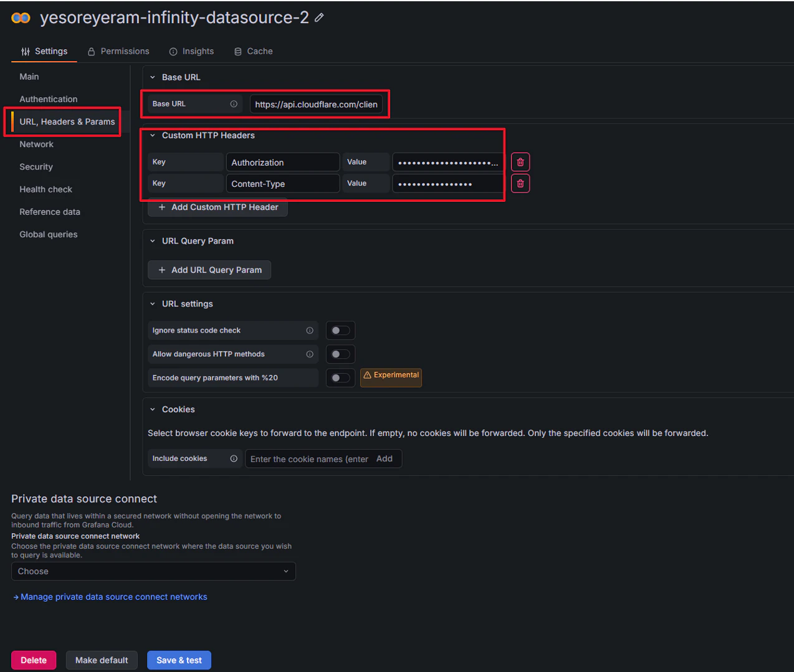The height and width of the screenshot is (672, 794).
Task: Click the Save & test button
Action: 179,660
